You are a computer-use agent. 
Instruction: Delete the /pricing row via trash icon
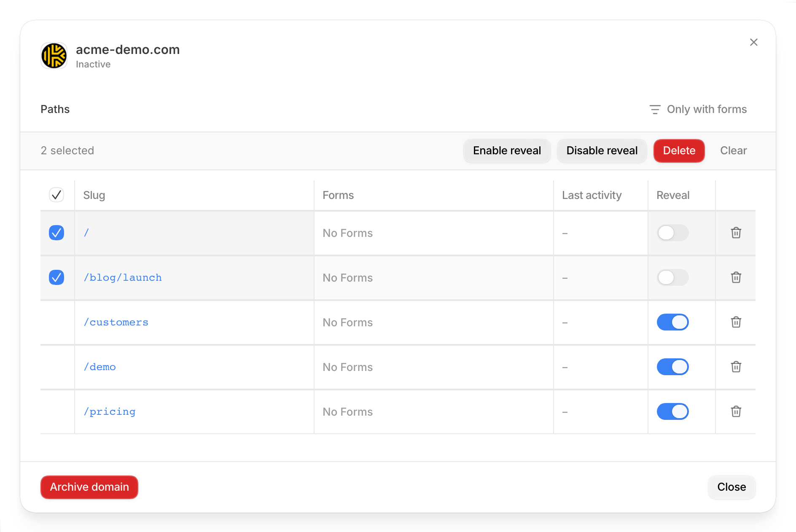click(x=736, y=411)
